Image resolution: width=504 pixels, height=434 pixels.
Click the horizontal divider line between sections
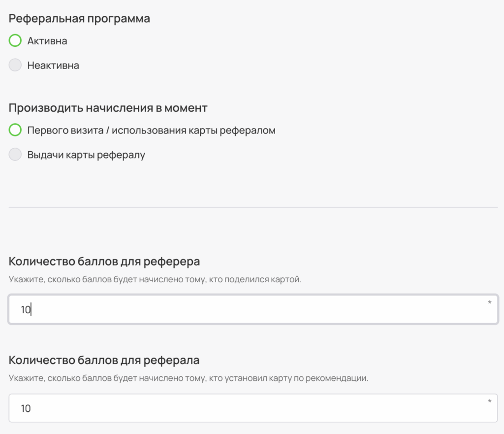tap(253, 207)
